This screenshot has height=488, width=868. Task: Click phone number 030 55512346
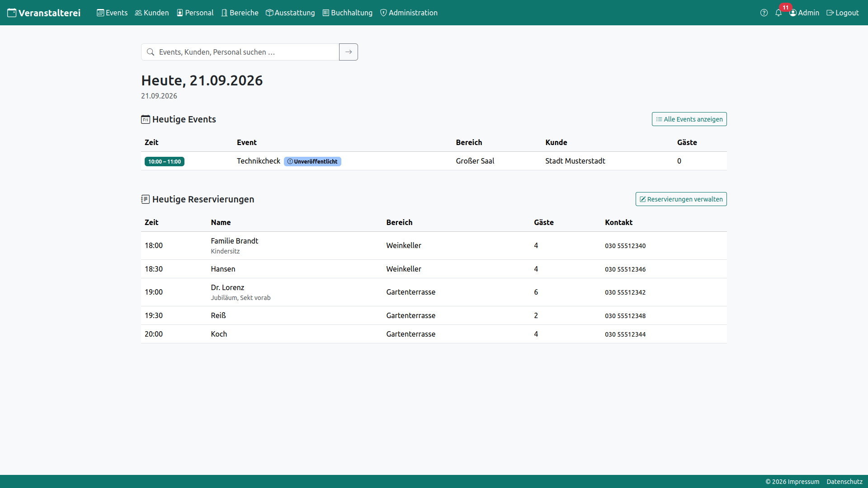[625, 269]
